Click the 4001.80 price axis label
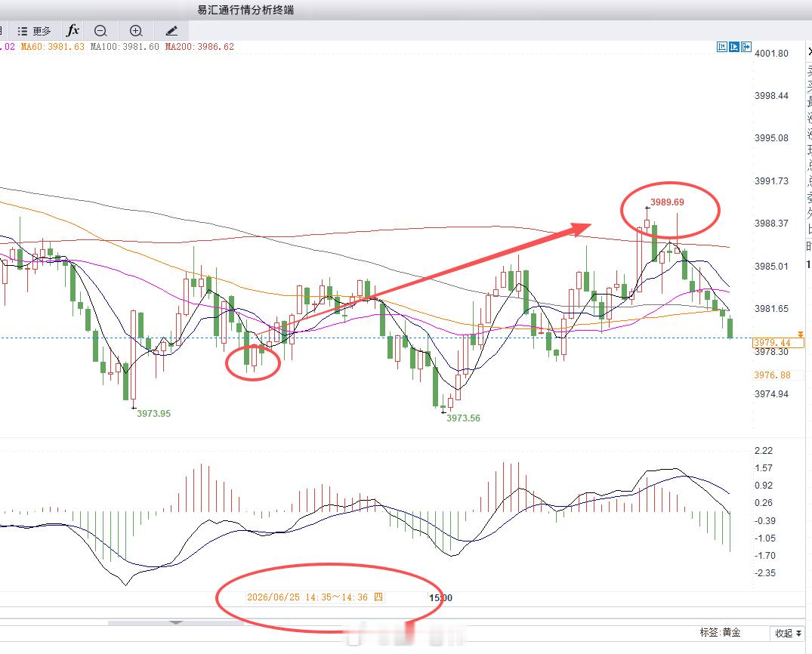The image size is (812, 654). tap(772, 54)
